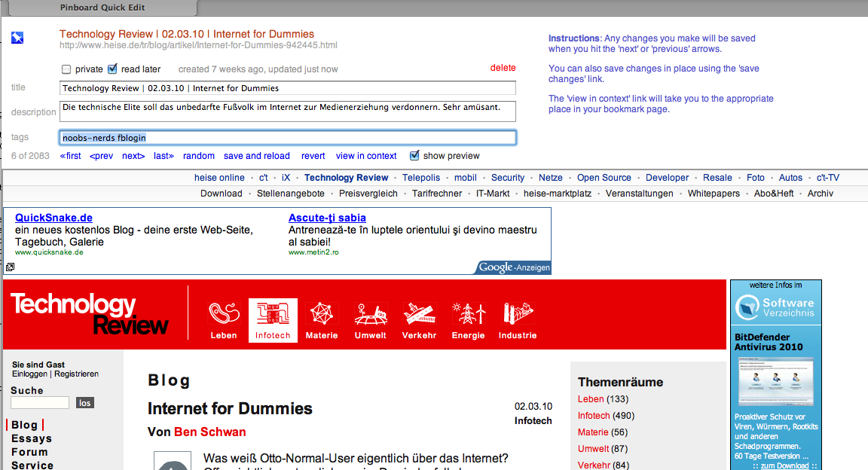This screenshot has width=868, height=470.
Task: Click the title input field
Action: coord(287,88)
